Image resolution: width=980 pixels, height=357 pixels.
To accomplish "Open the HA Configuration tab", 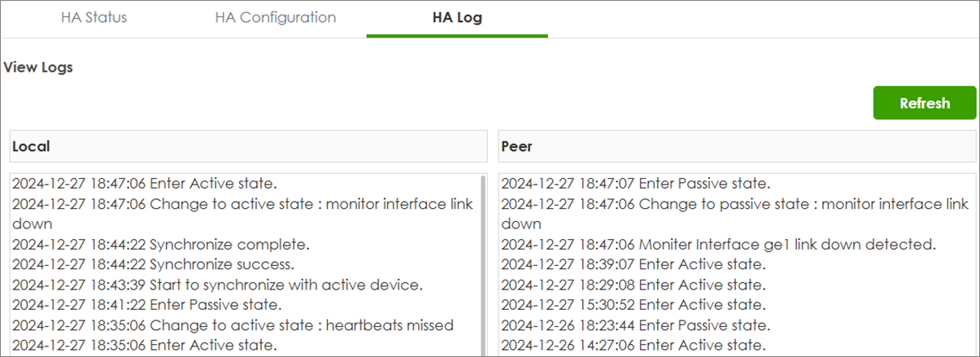I will [275, 17].
